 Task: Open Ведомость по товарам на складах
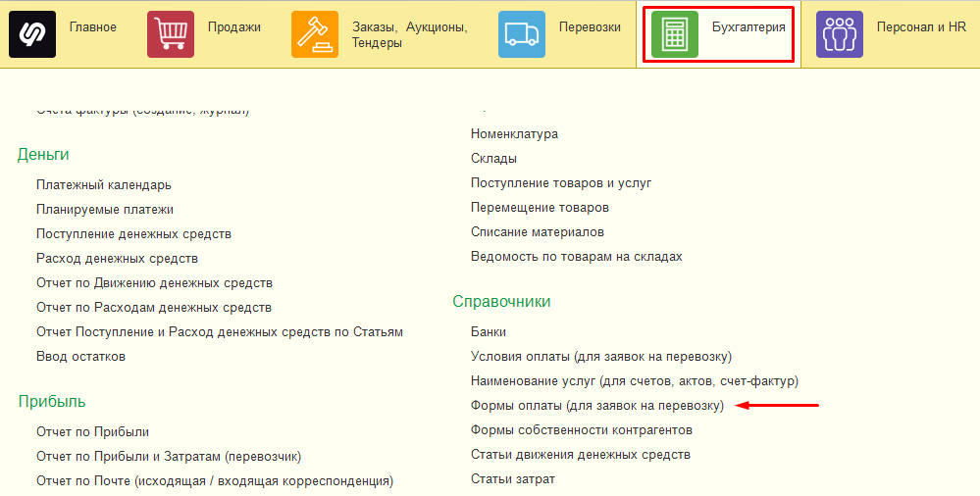[576, 256]
